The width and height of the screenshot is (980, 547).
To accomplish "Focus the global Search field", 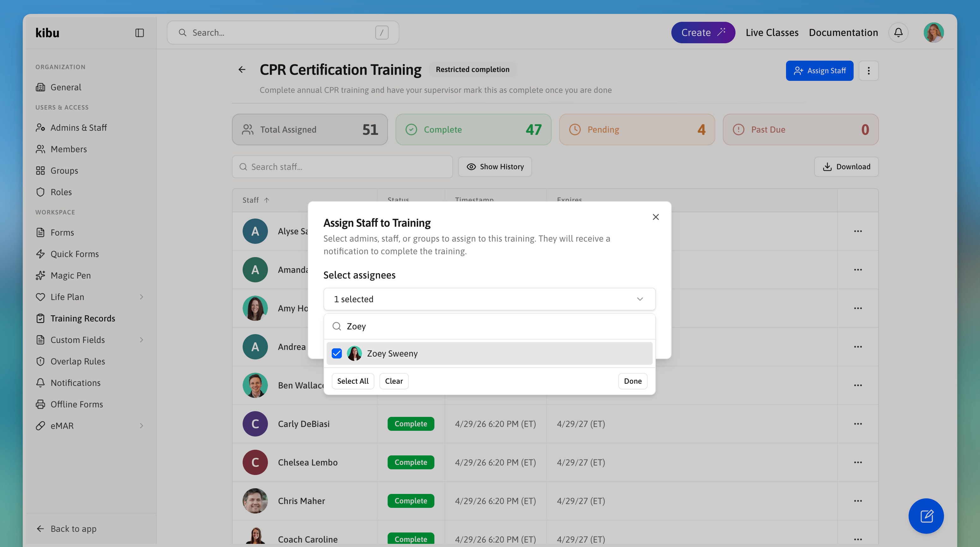I will (x=283, y=33).
